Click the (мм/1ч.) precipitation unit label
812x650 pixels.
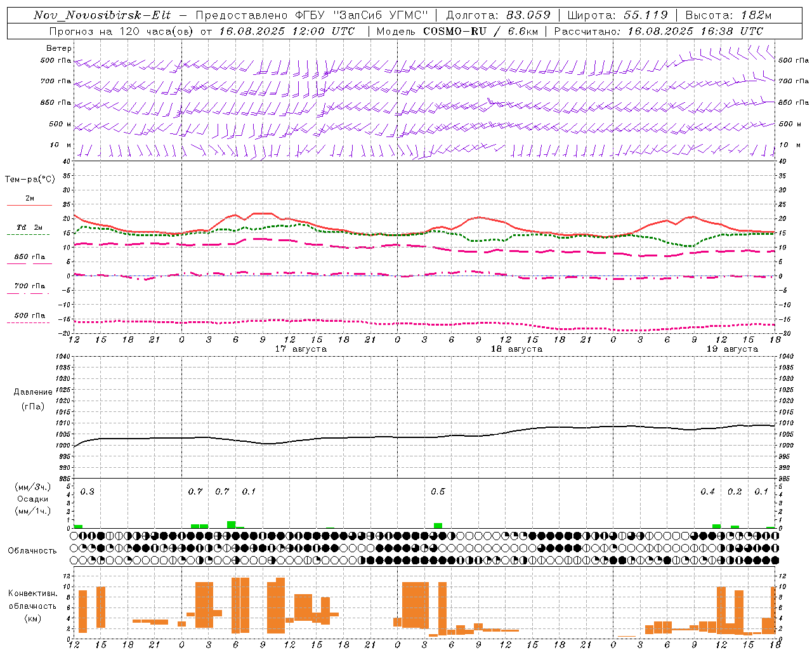coord(33,511)
